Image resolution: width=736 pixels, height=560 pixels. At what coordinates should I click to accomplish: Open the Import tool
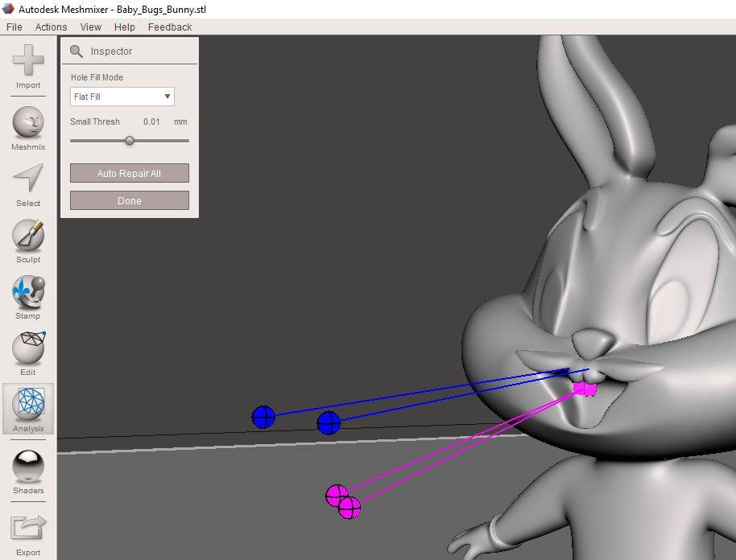[x=28, y=66]
